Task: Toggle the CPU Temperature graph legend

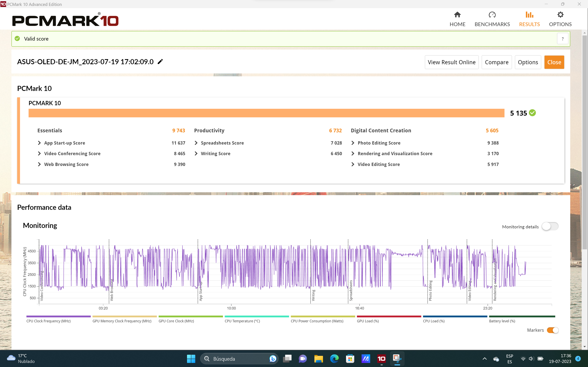Action: (242, 321)
